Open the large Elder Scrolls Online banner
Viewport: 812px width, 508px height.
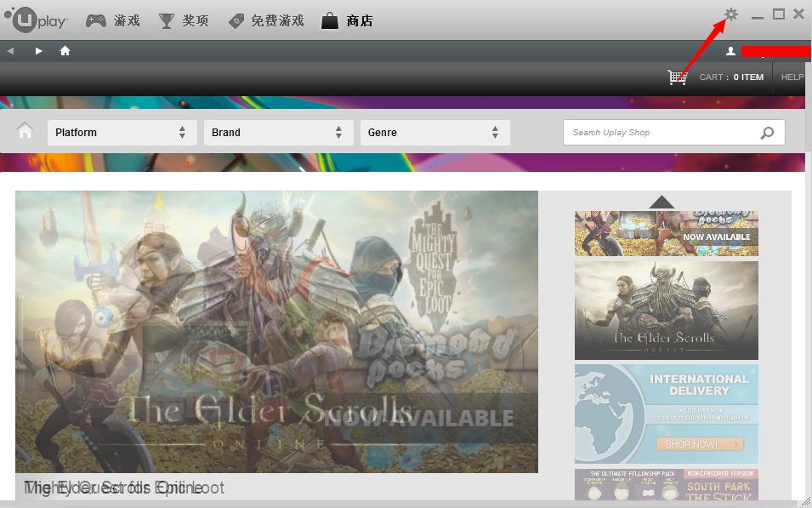click(276, 332)
